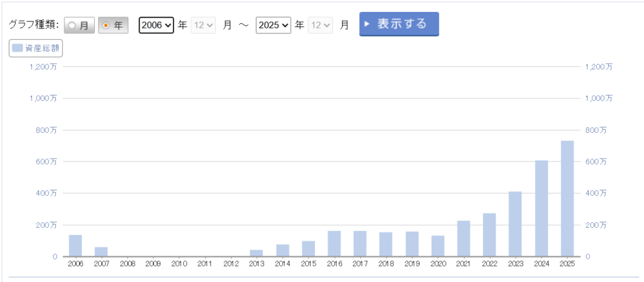Click the play arrow icon on 表示する
This screenshot has height=282, width=644.
pos(367,24)
